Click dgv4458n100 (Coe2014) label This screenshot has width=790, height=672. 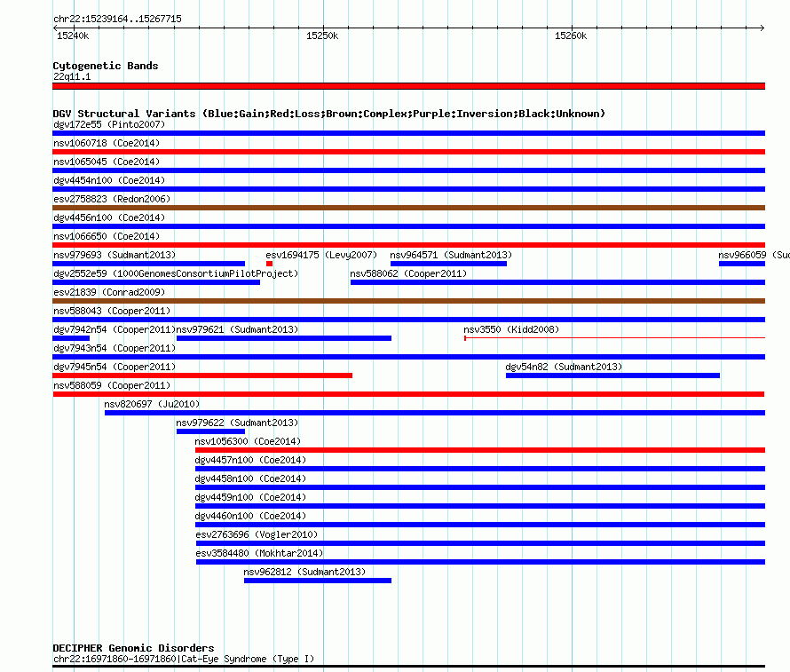pos(250,478)
